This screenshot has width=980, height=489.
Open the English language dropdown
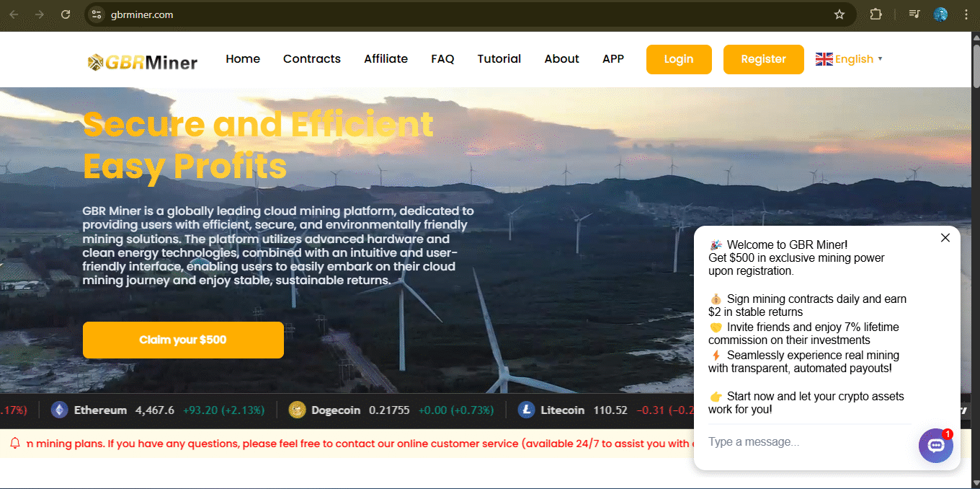point(849,59)
